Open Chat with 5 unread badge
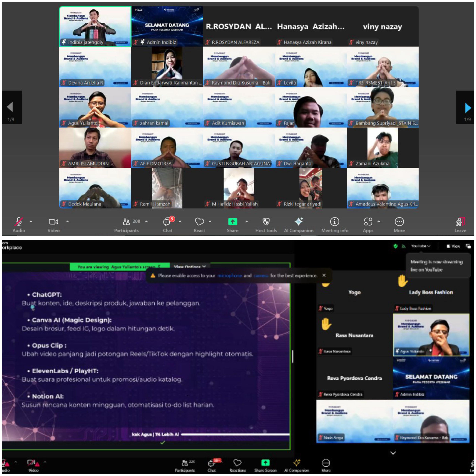 (167, 222)
